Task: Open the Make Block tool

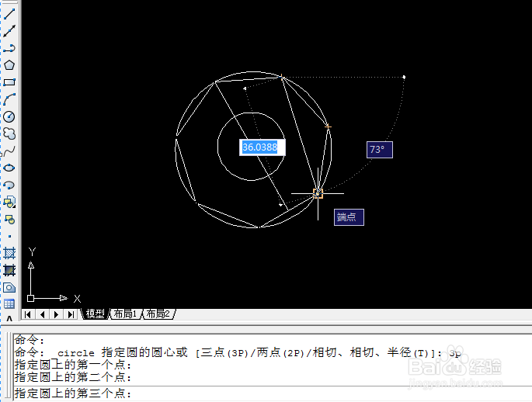Action: pos(9,220)
